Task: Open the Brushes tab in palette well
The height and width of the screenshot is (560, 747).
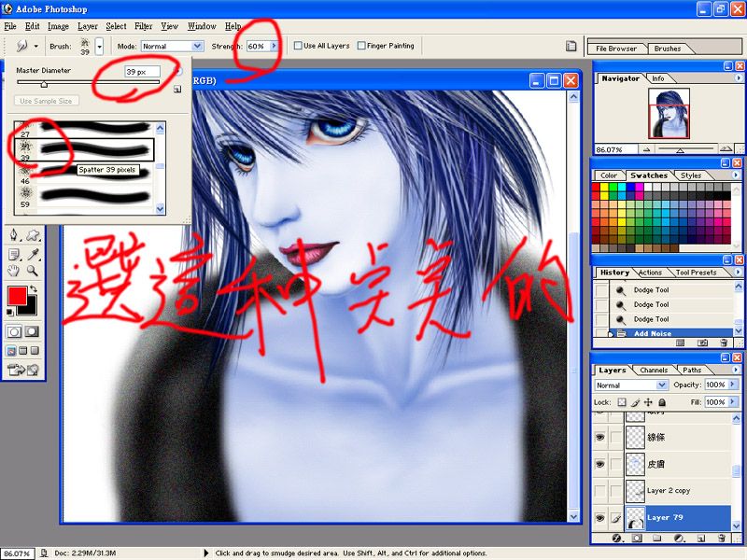Action: [x=668, y=49]
